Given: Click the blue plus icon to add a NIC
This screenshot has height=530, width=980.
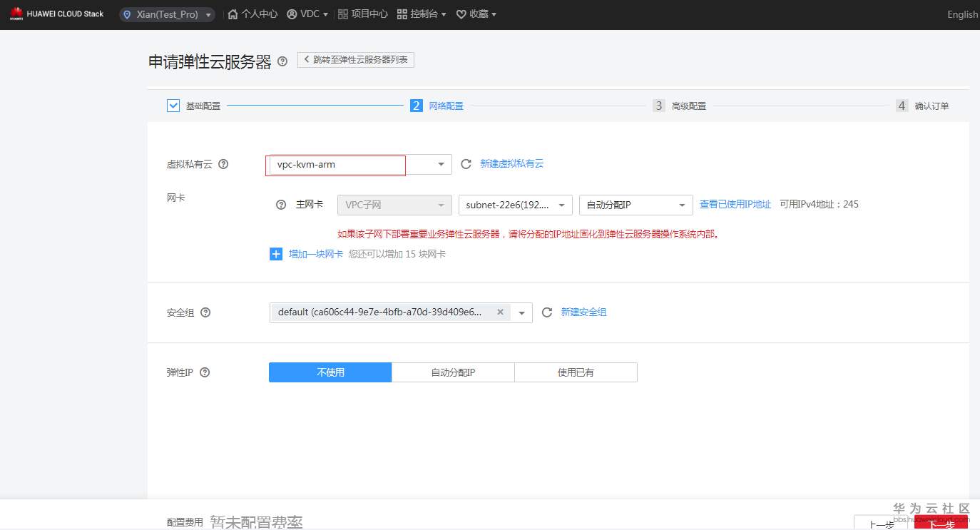Looking at the screenshot, I should (x=276, y=254).
